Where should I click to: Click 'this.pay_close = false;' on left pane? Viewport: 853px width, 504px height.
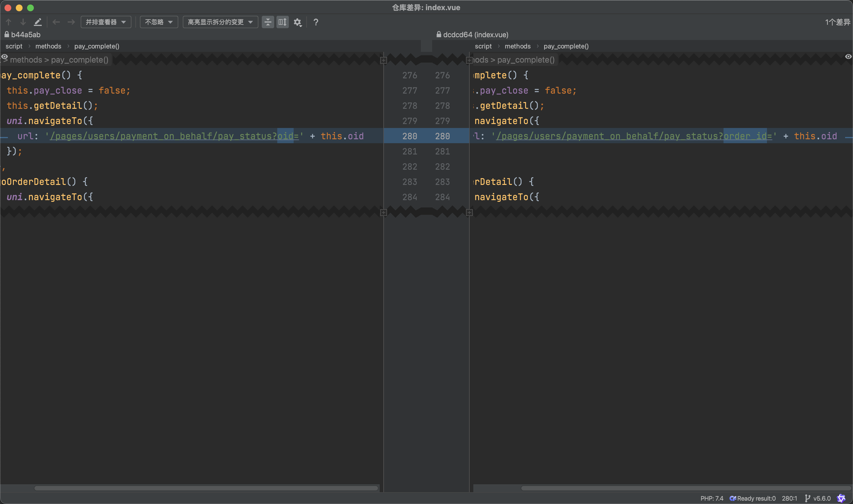[x=68, y=91]
